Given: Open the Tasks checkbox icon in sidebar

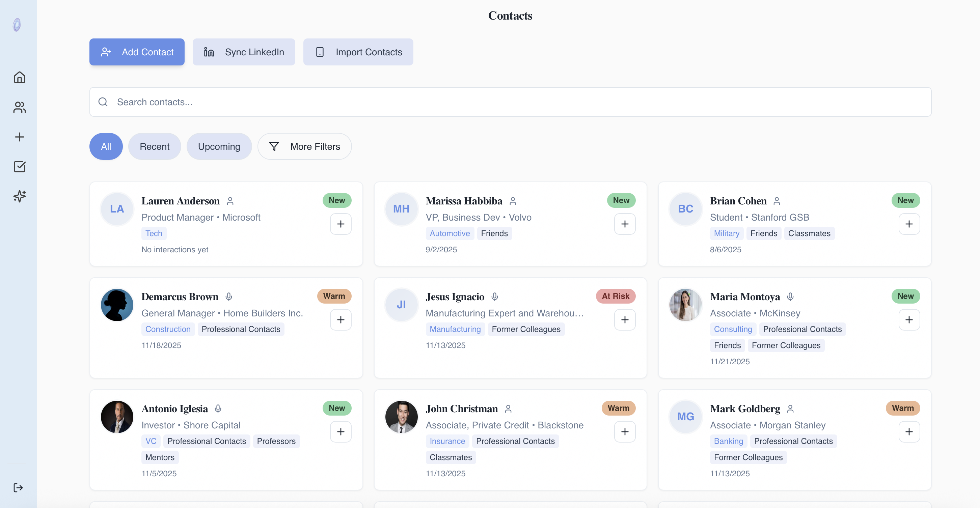Looking at the screenshot, I should pyautogui.click(x=19, y=167).
